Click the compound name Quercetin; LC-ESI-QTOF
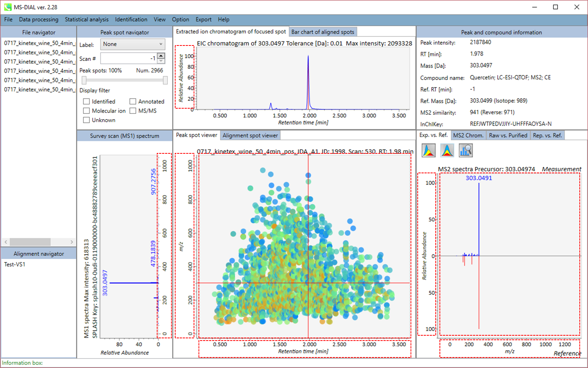This screenshot has width=588, height=368. 510,77
